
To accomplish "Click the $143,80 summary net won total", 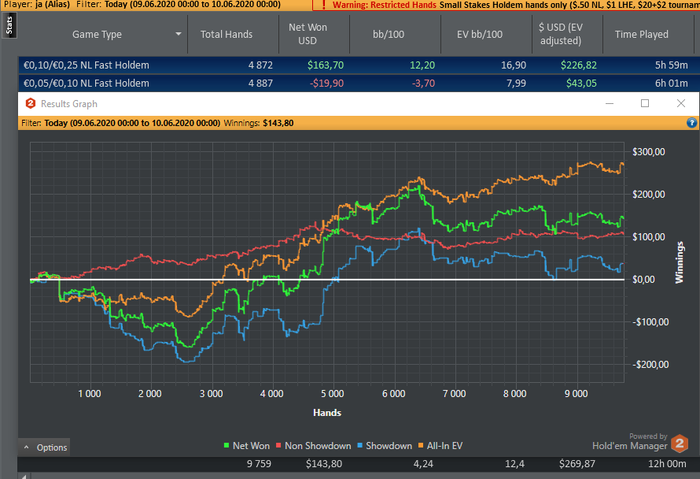I will tap(324, 464).
